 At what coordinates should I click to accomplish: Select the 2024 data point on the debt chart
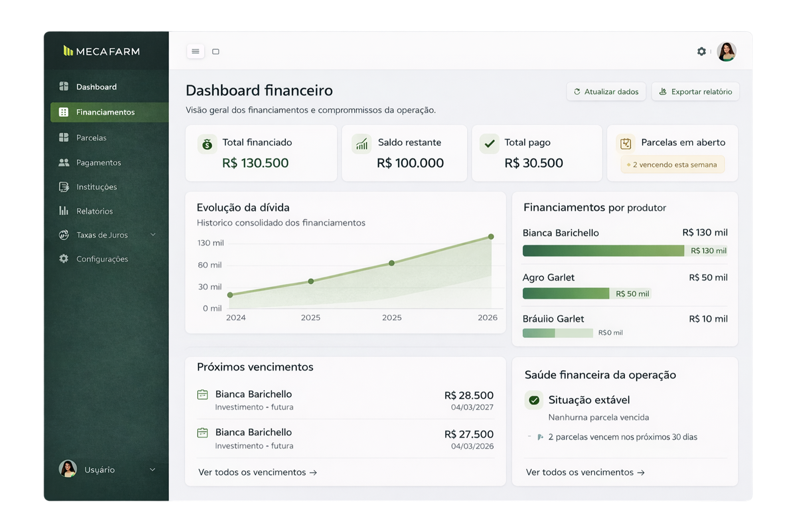(230, 295)
